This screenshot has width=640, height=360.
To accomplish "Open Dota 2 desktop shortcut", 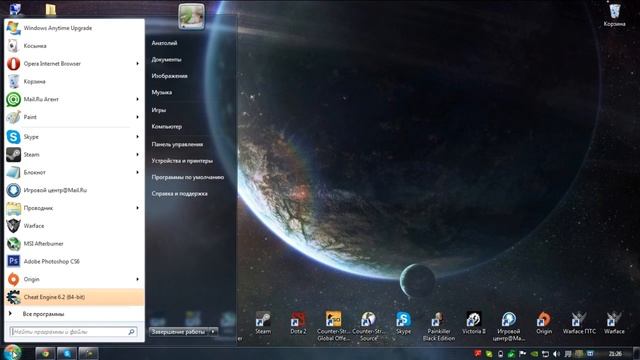I will (298, 323).
